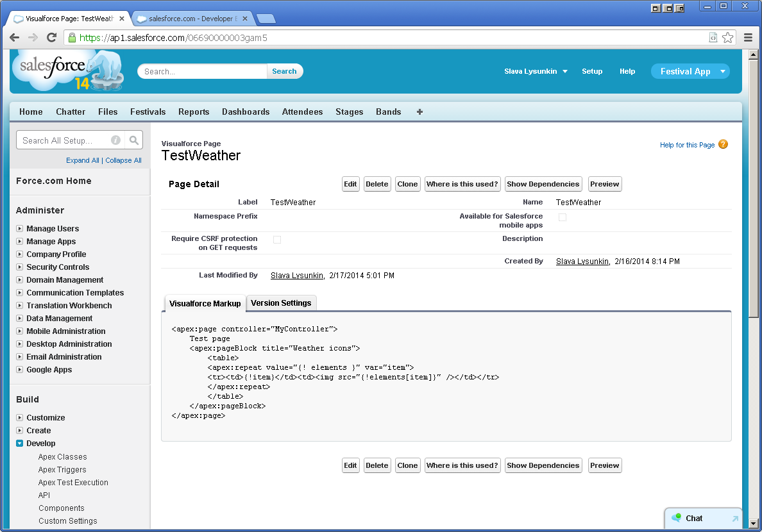
Task: Expand the Create section
Action: (19, 431)
